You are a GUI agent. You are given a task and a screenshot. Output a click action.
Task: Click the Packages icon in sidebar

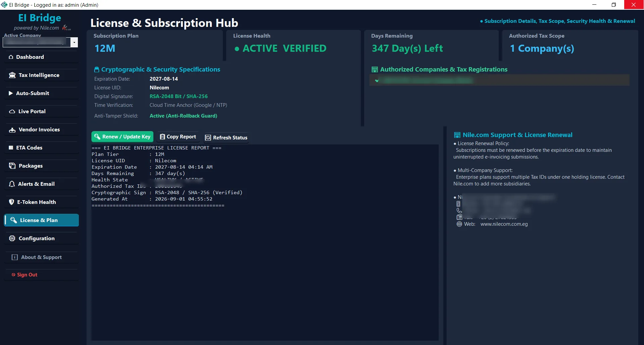(12, 166)
